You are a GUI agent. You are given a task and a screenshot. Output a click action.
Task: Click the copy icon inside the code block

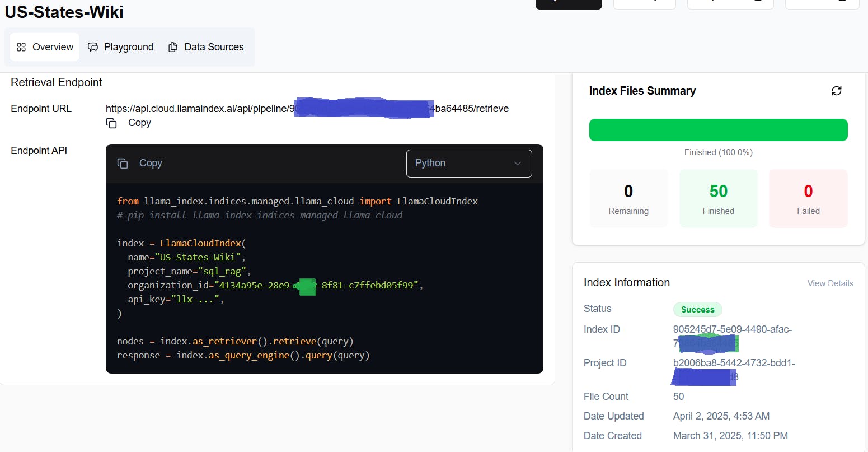click(123, 163)
